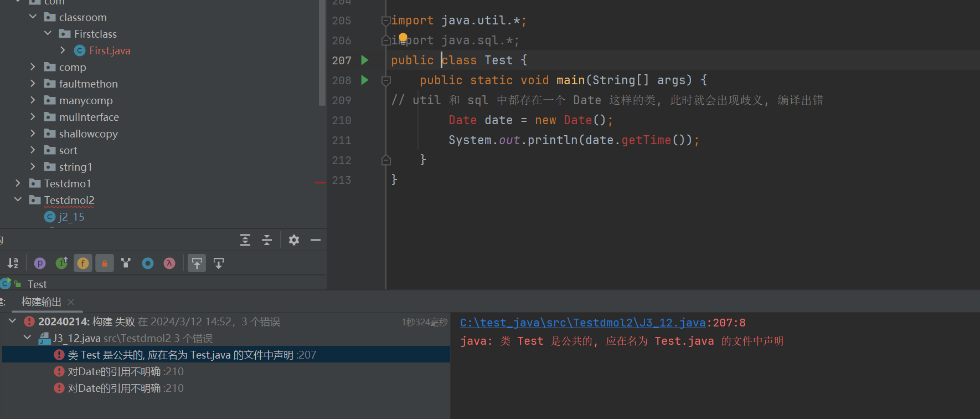Click red error stripe mark near line 213
The image size is (980, 419).
(321, 182)
